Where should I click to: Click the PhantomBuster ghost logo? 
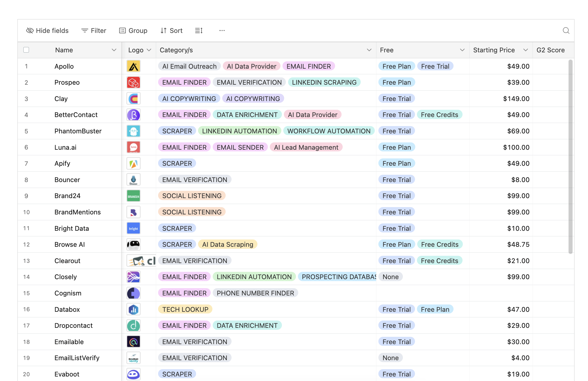(x=133, y=131)
